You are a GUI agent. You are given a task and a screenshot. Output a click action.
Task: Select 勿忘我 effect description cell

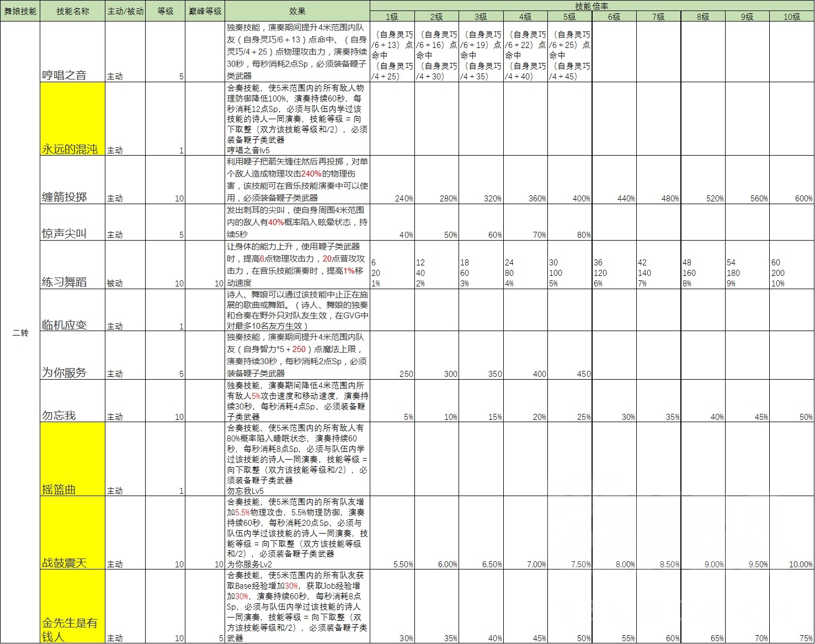click(297, 401)
